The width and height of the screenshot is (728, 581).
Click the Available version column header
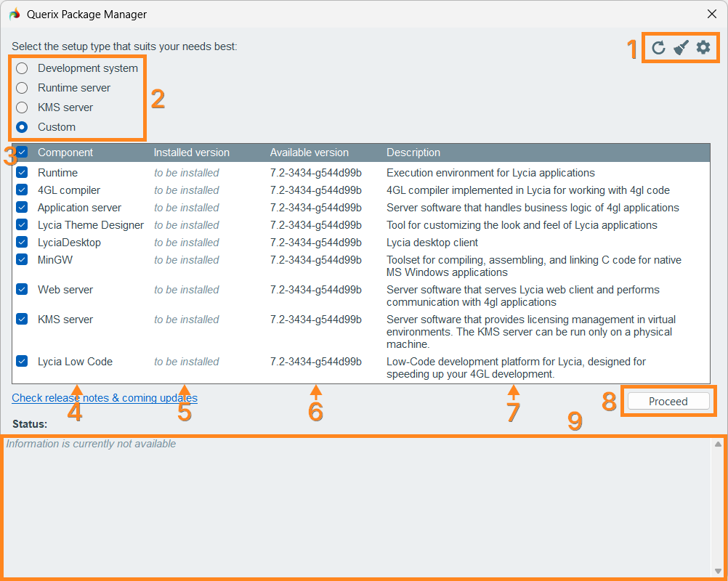coord(310,153)
